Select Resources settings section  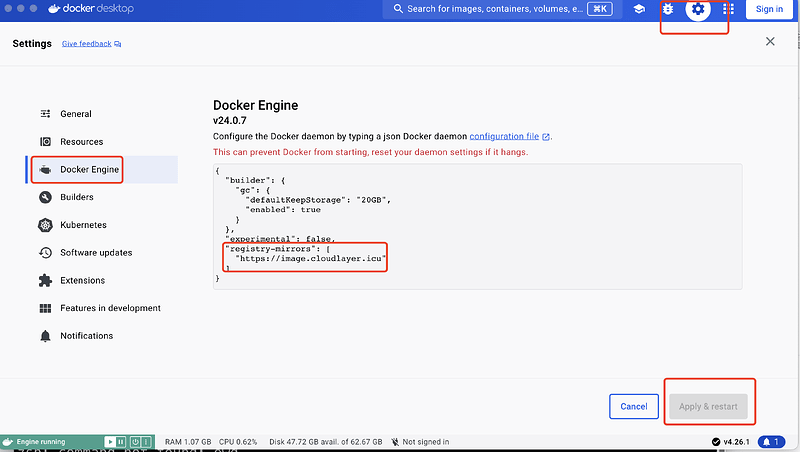click(x=102, y=142)
